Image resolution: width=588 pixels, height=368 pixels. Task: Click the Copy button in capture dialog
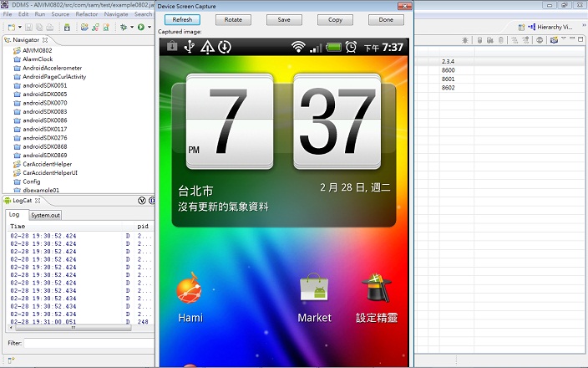pos(335,19)
